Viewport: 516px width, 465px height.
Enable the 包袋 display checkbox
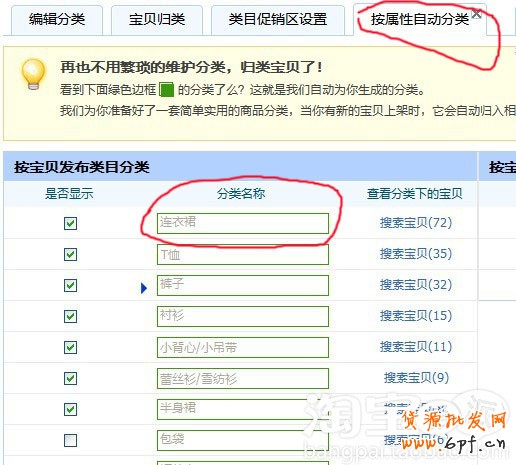[x=70, y=440]
